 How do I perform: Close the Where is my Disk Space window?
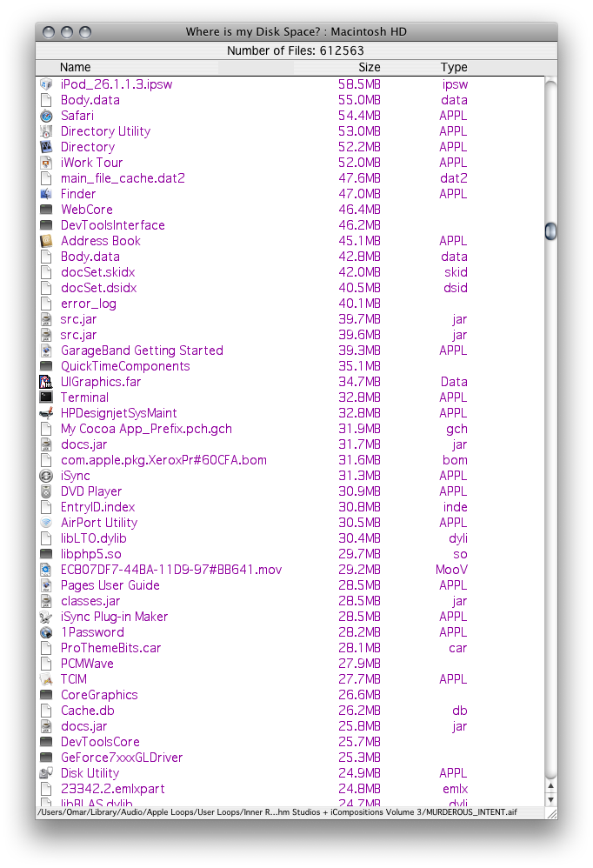coord(49,32)
